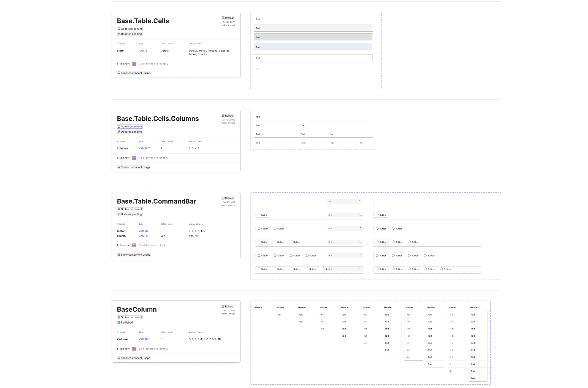This screenshot has height=388, width=588.
Task: Click the magnifier icon in the button-less command bar
Action: click(360, 201)
